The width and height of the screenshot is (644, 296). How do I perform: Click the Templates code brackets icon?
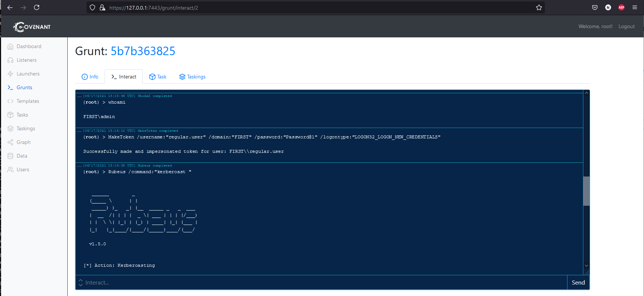tap(10, 101)
